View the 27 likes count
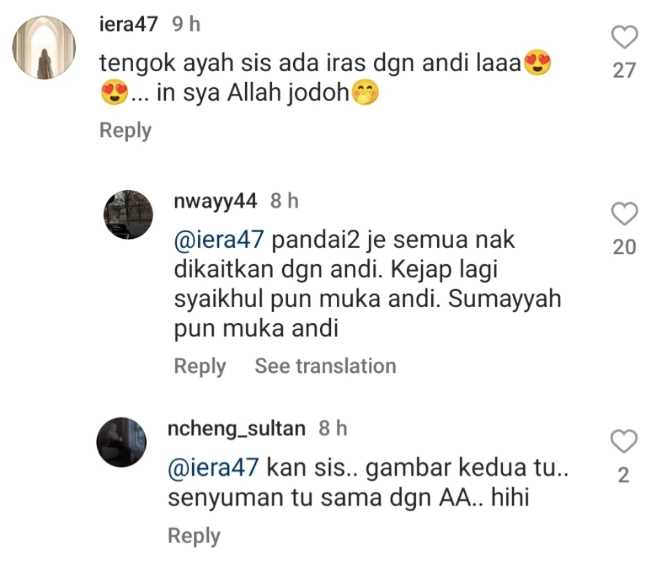668x567 pixels. click(625, 70)
